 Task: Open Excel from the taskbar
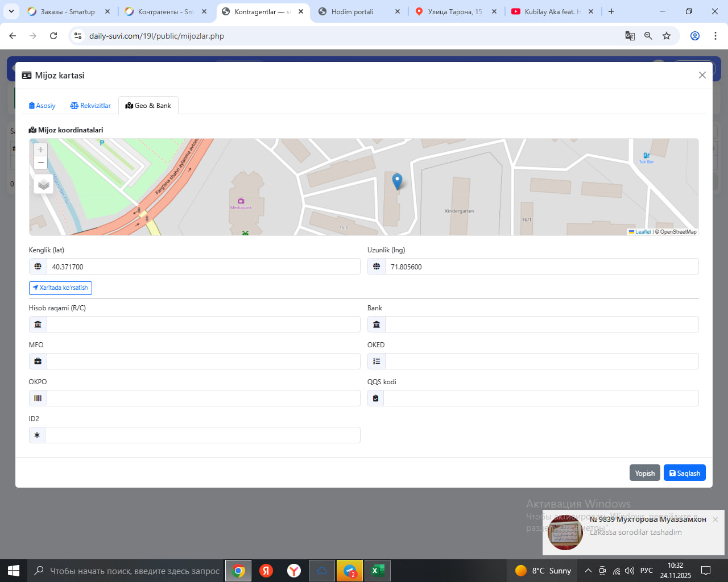(377, 571)
